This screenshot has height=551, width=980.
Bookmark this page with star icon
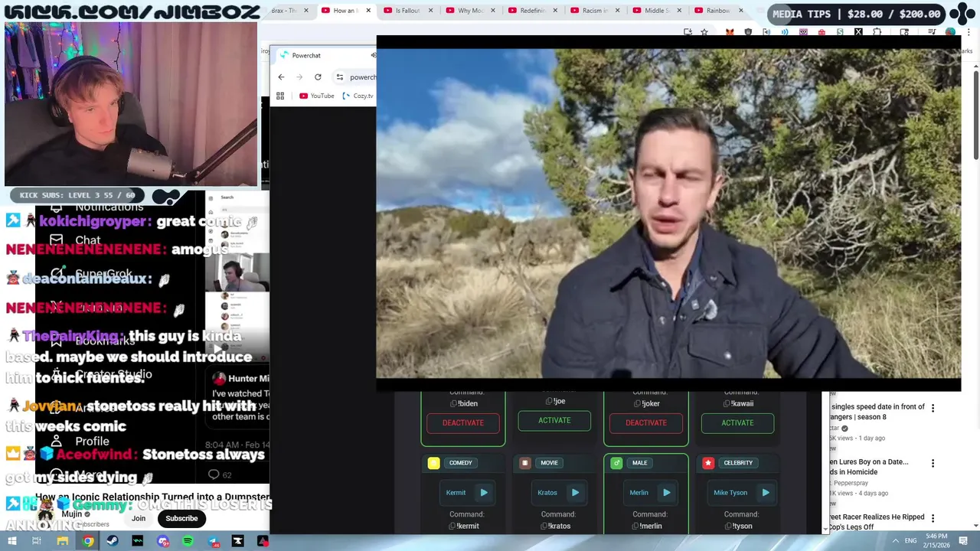coord(705,32)
